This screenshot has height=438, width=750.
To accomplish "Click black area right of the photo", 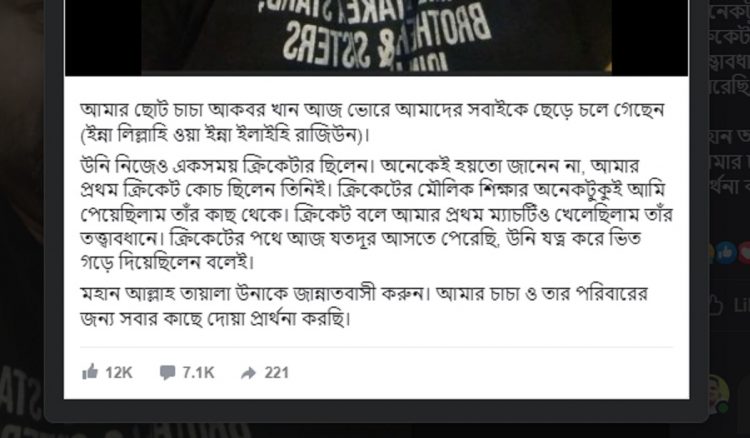I will click(650, 37).
